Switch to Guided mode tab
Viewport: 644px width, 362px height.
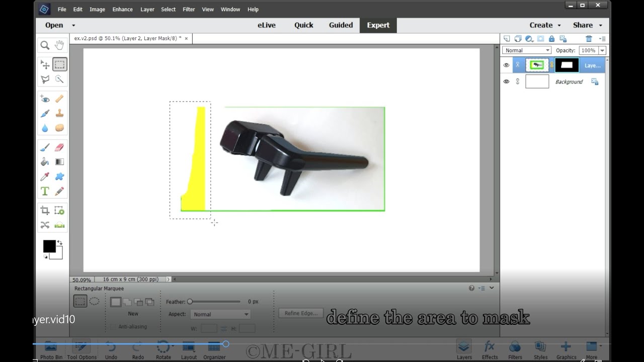point(341,25)
